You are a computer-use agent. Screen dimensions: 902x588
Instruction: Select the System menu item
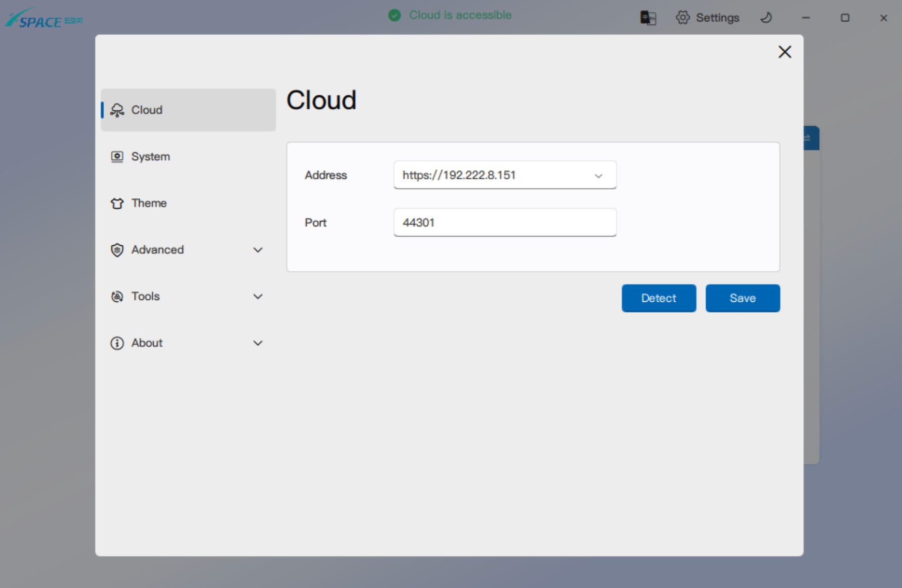click(x=151, y=156)
